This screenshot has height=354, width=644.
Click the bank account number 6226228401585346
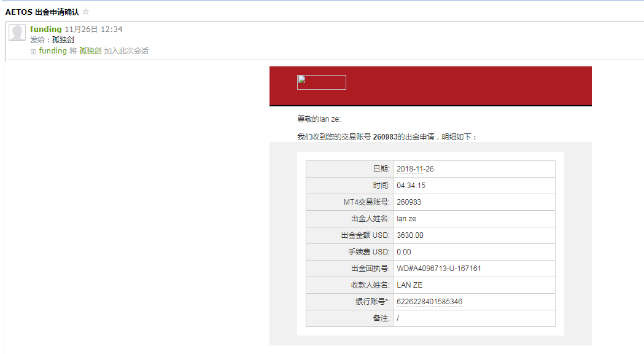[x=429, y=302]
